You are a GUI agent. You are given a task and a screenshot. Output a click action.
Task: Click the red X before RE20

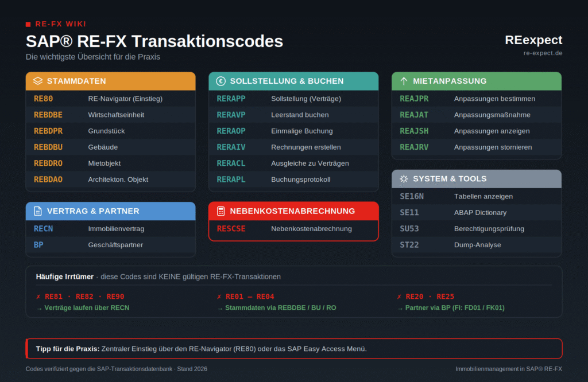[x=399, y=297]
